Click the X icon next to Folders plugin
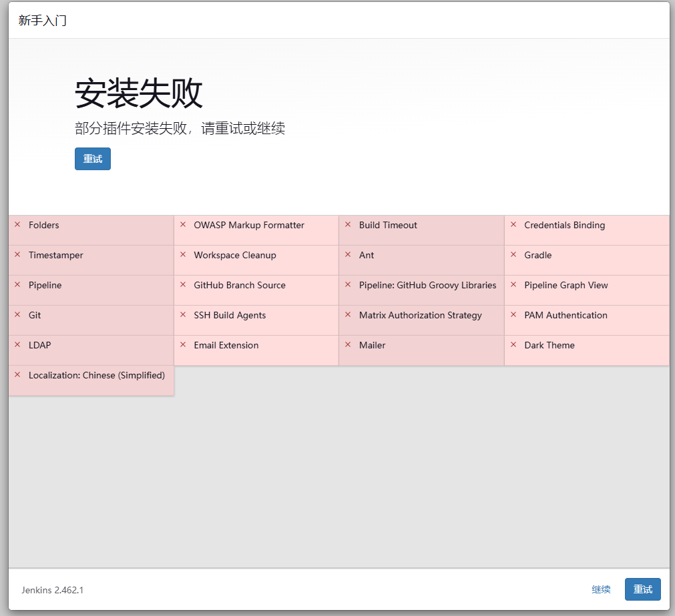Image resolution: width=675 pixels, height=616 pixels. 17,225
